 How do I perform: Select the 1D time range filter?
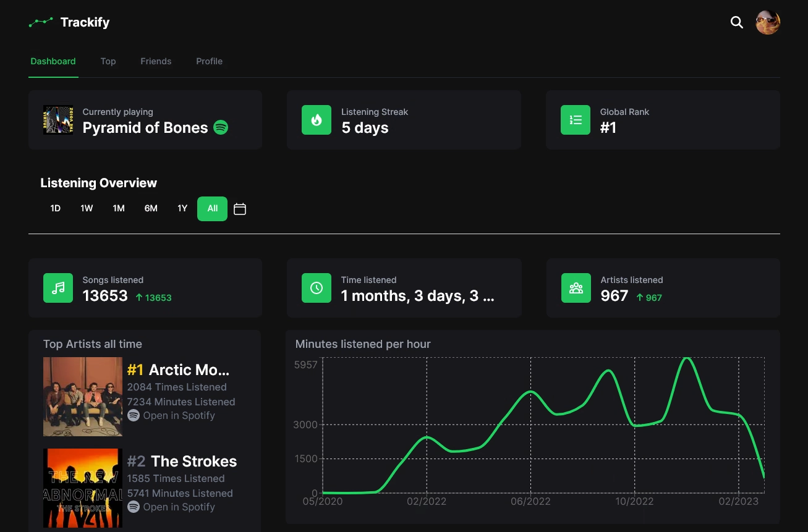click(x=55, y=208)
